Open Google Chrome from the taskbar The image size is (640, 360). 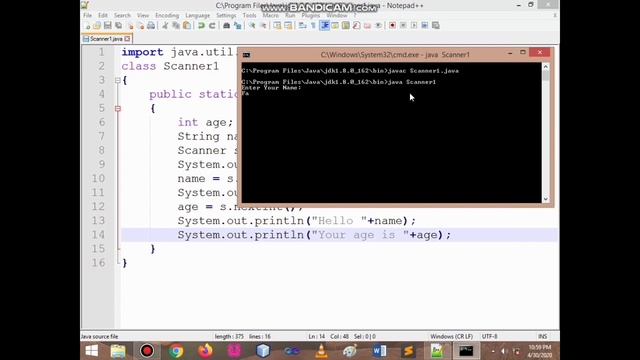pyautogui.click(x=176, y=351)
